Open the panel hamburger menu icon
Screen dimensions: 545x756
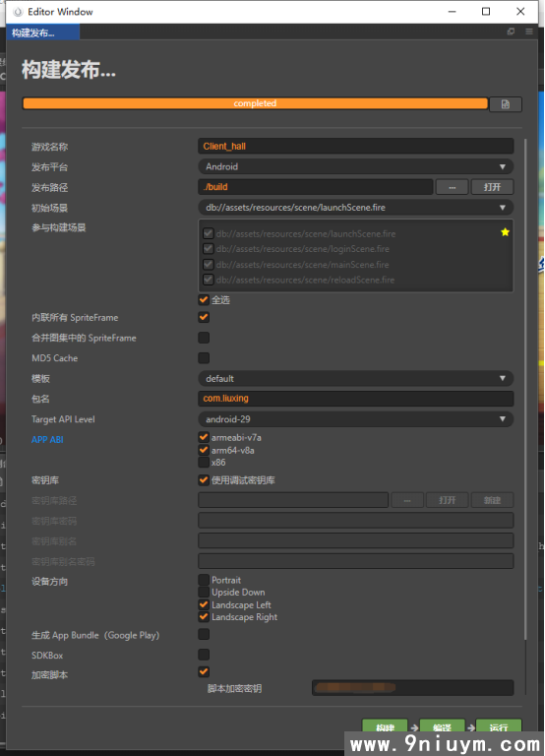(528, 31)
